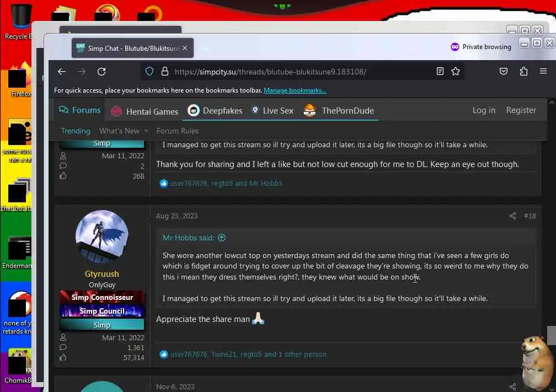This screenshot has width=556, height=392.
Task: View who liked: user767676, Twine21, regto5
Action: point(248,354)
